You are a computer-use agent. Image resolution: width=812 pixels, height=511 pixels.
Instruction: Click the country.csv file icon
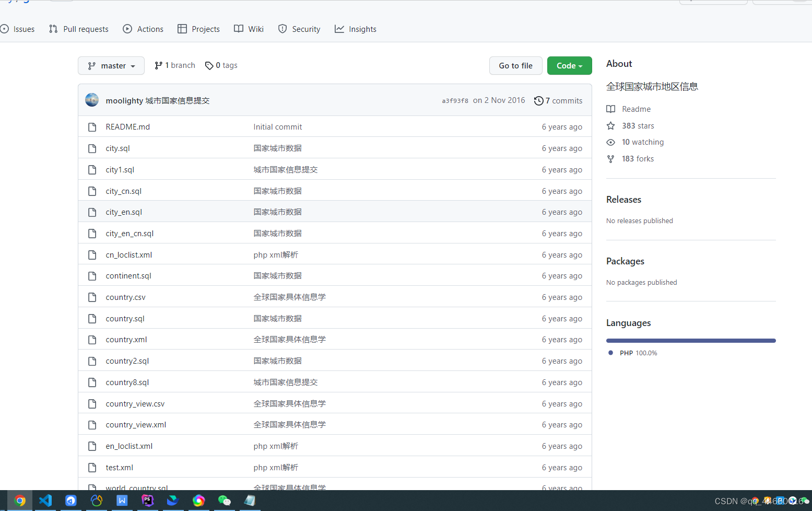tap(92, 297)
